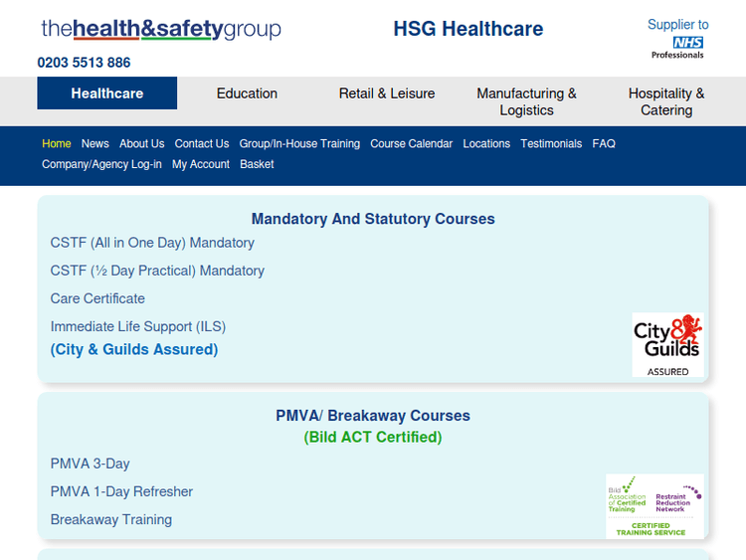Screen dimensions: 746x560
Task: Click the health & safety group logo
Action: coord(161,29)
